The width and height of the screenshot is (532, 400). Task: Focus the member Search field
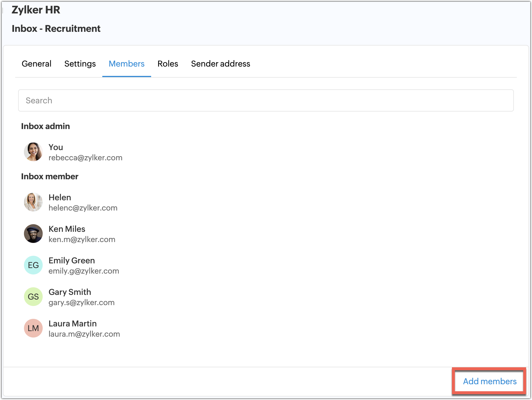pos(266,100)
